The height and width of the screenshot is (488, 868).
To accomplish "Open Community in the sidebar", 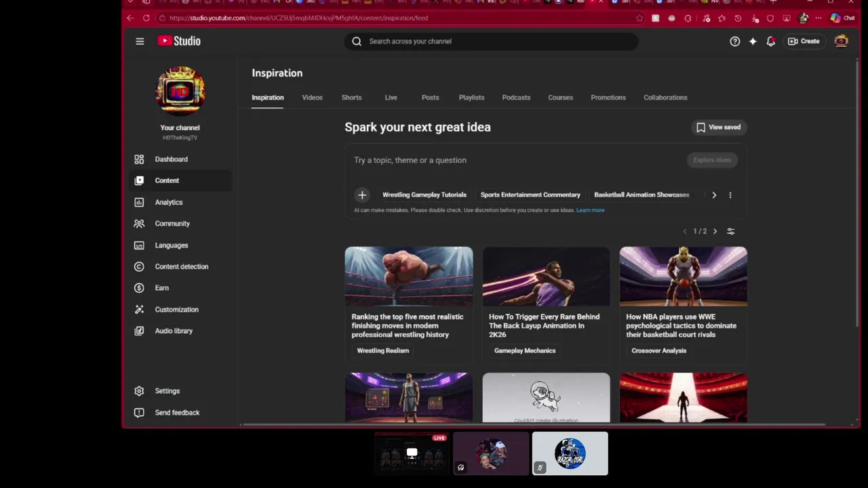I will tap(180, 224).
